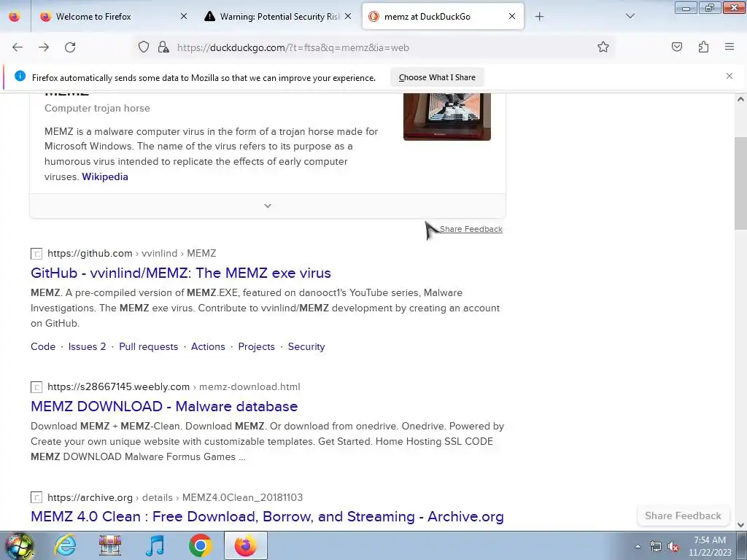Click the scrollbar up arrow
747x560 pixels.
click(x=740, y=99)
